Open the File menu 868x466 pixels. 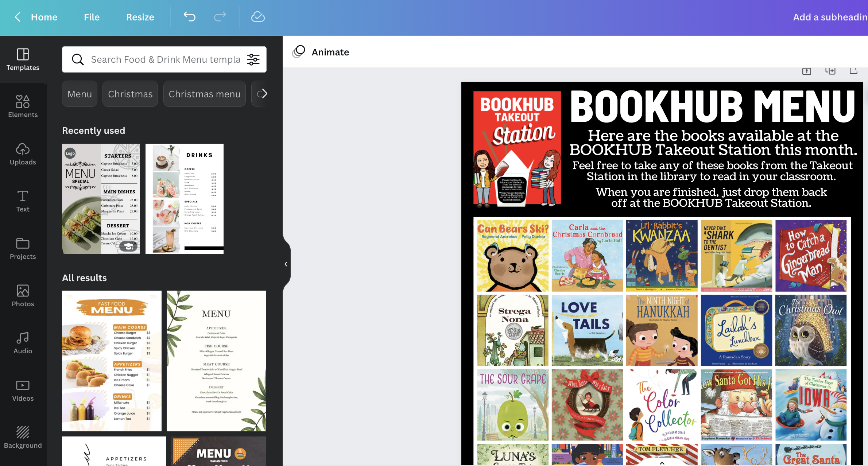92,17
